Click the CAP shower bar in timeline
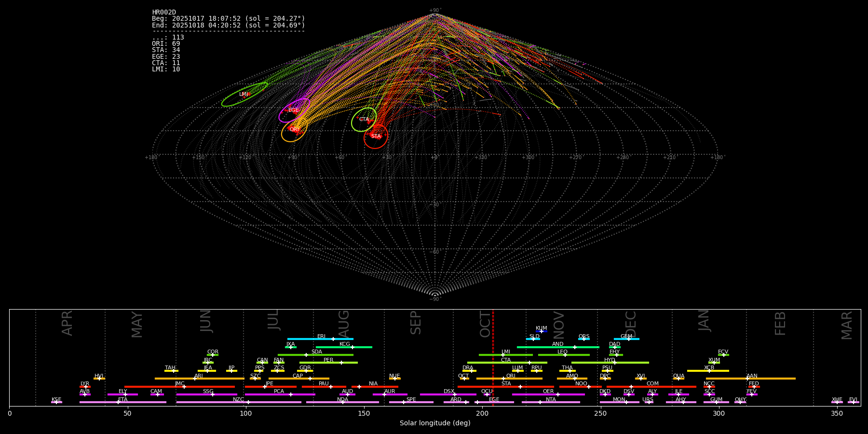The height and width of the screenshot is (434, 868). 299,379
